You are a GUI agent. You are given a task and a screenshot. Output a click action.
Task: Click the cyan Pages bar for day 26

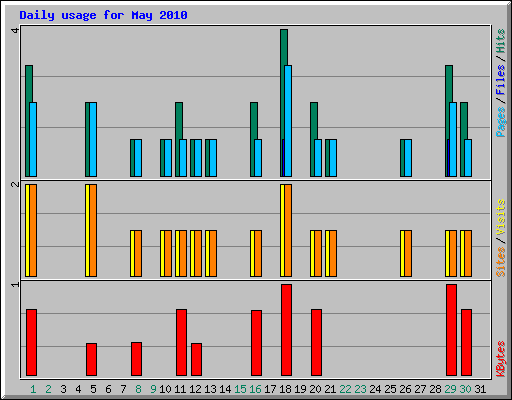pyautogui.click(x=408, y=158)
